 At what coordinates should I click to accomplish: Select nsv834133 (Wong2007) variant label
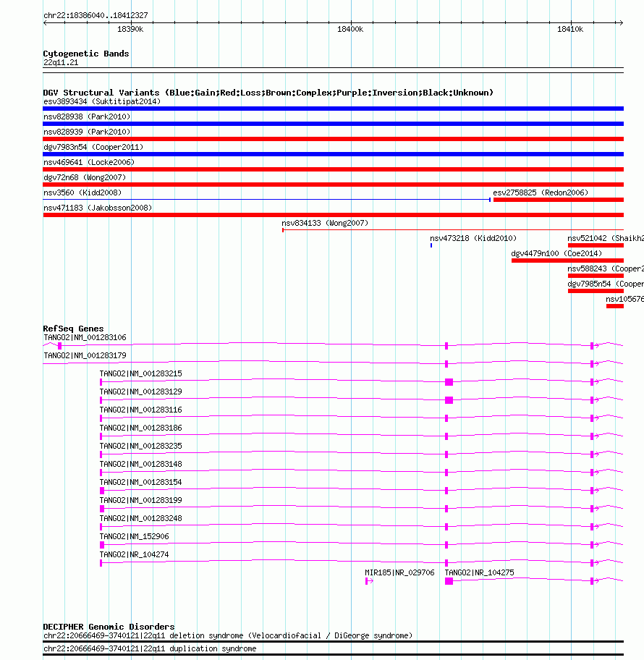tap(325, 223)
